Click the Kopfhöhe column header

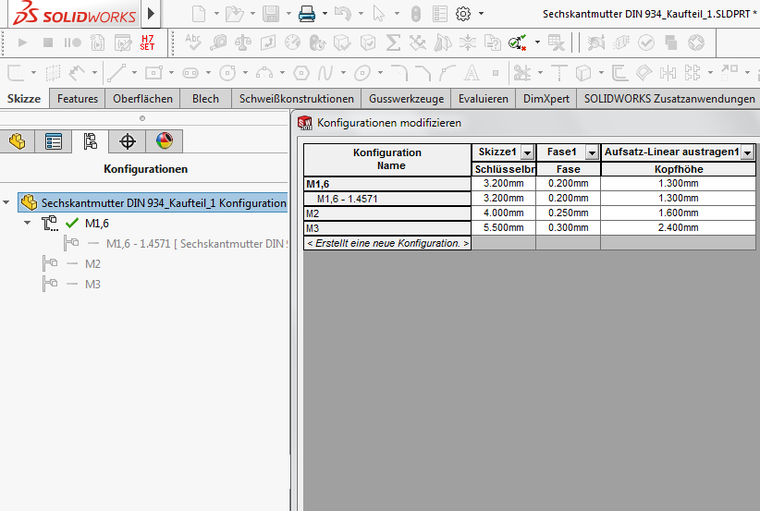678,169
